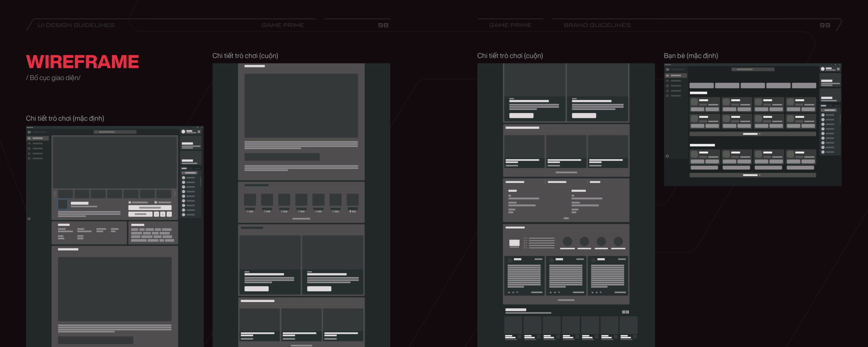
Task: Select fifth filter tab in Bạn bè wireframe
Action: 804,86
